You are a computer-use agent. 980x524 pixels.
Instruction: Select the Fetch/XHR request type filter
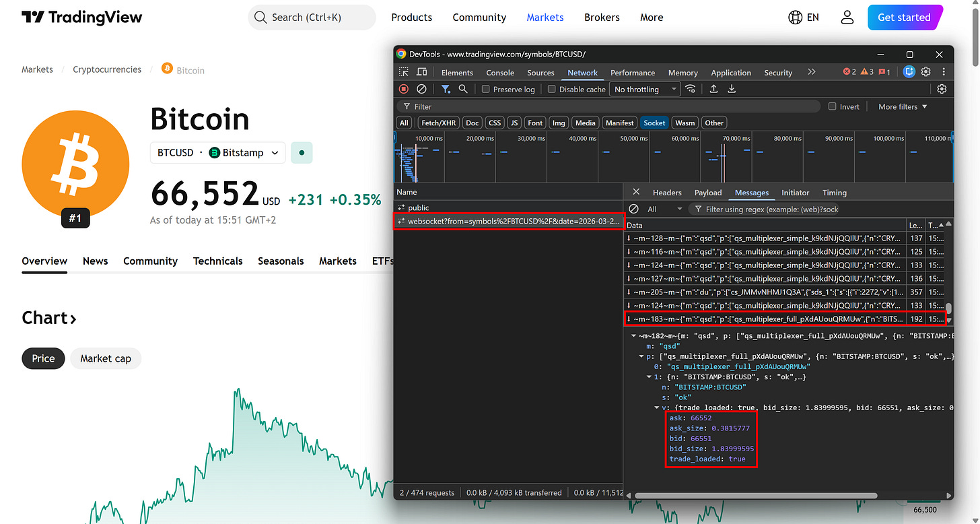439,123
